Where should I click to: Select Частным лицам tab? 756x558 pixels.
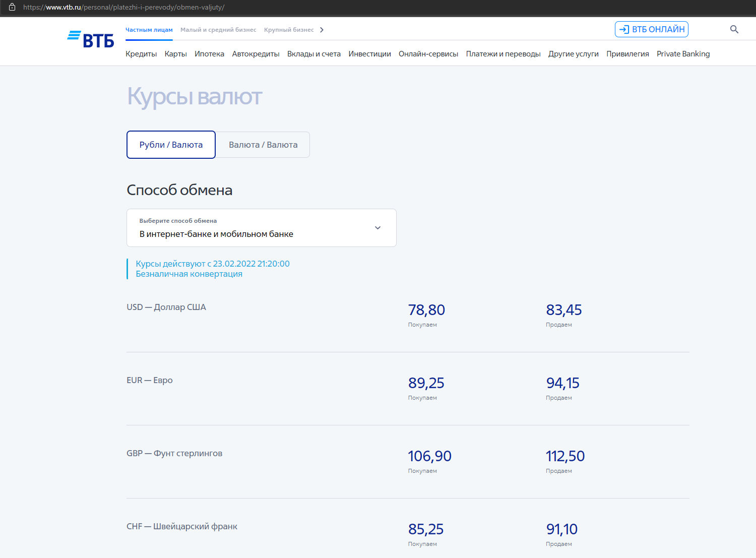pyautogui.click(x=149, y=30)
